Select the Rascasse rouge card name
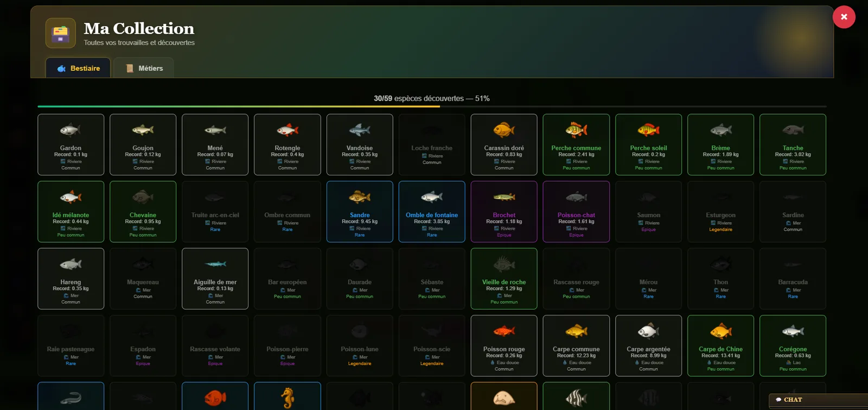This screenshot has height=410, width=868. (576, 282)
